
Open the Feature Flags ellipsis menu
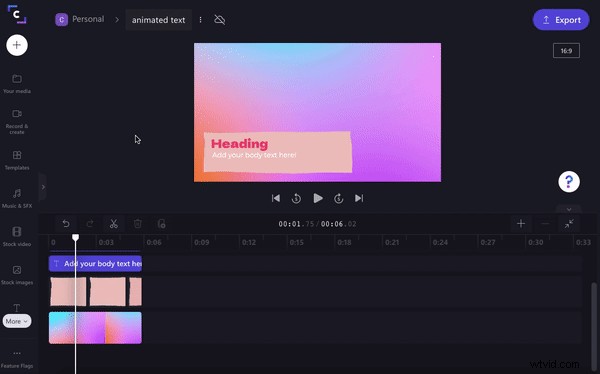(x=17, y=358)
